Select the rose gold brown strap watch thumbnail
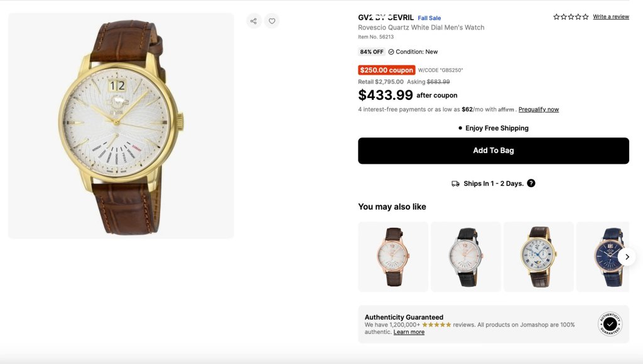The image size is (643, 364). click(x=393, y=257)
